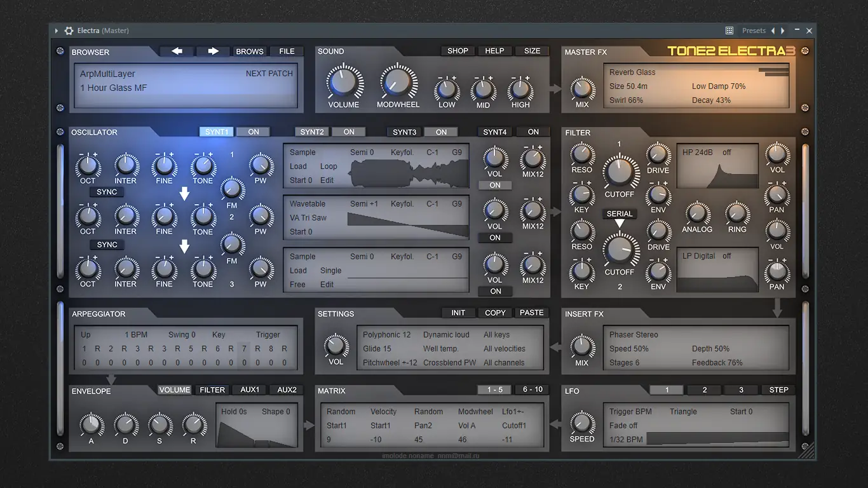Open the Phaser Stereo effect type menu

[x=634, y=335]
